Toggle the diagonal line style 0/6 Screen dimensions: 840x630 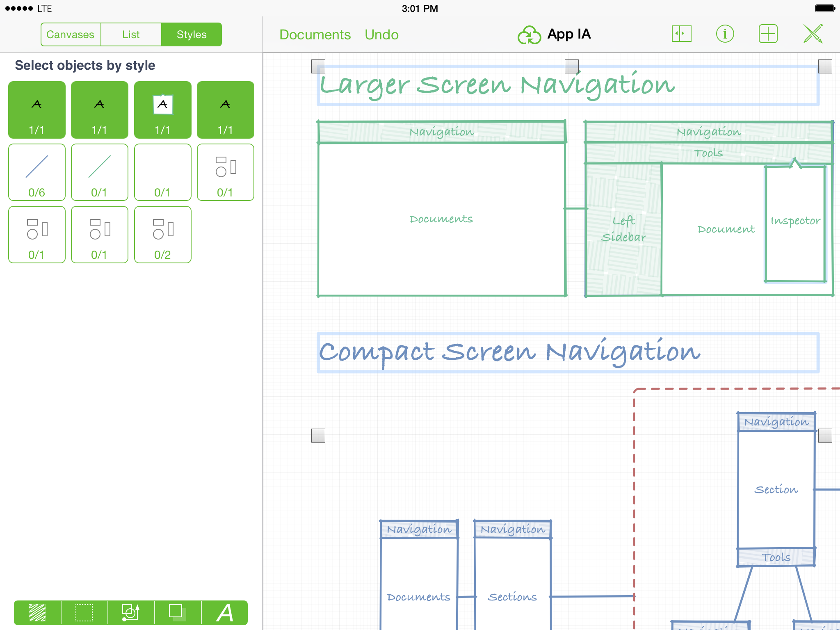coord(37,172)
